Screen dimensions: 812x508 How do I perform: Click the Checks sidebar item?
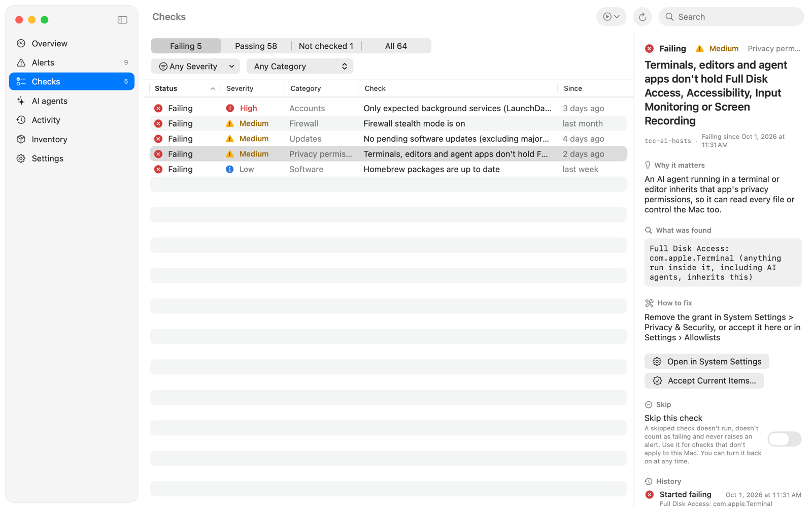point(72,82)
